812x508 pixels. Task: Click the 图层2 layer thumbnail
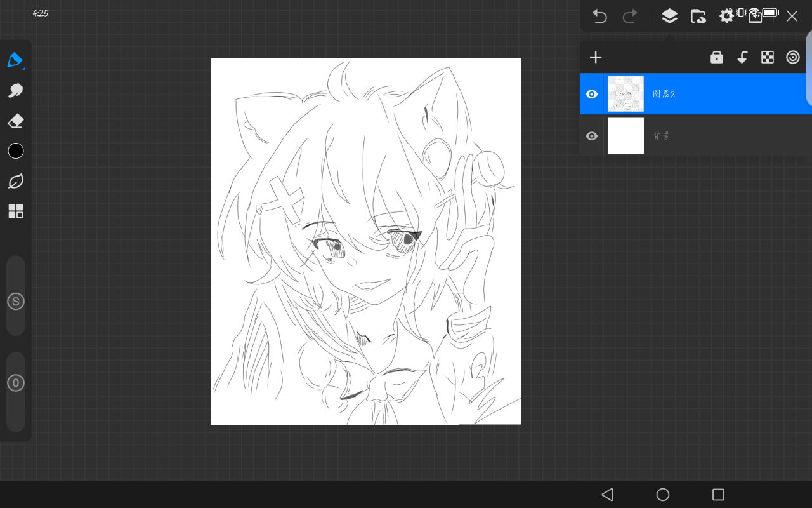(x=626, y=94)
